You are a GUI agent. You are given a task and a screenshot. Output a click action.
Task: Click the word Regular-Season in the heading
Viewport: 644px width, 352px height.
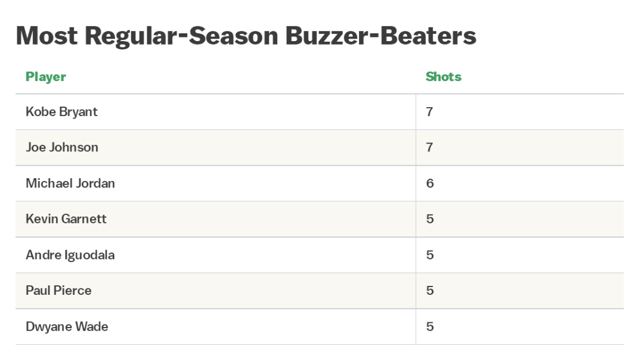(x=181, y=37)
